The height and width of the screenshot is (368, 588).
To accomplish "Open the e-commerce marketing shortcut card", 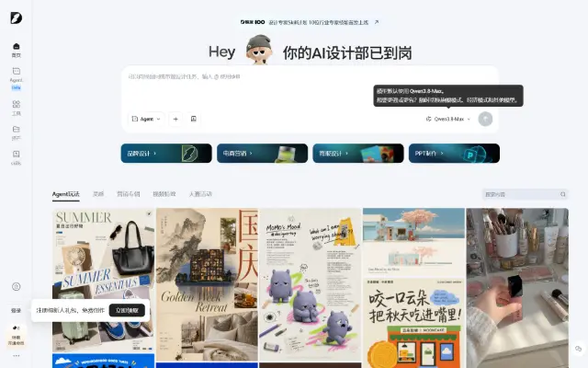I will coord(262,154).
